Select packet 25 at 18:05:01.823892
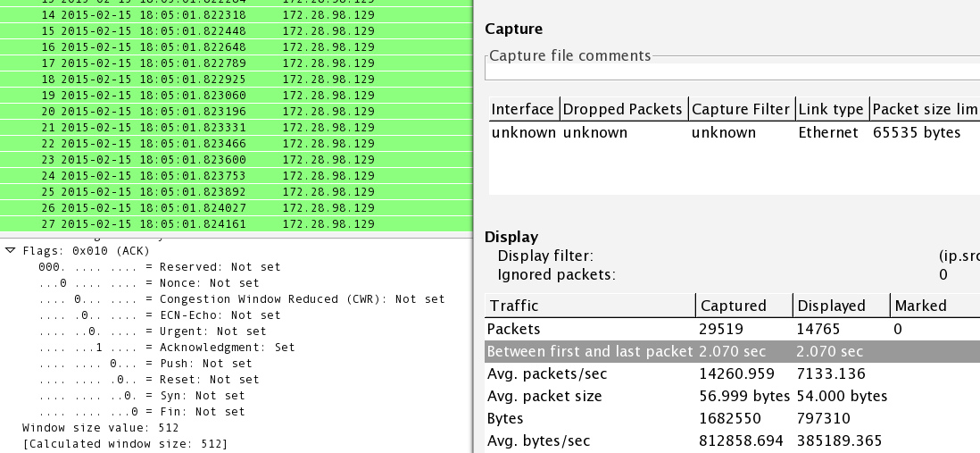 [x=237, y=191]
